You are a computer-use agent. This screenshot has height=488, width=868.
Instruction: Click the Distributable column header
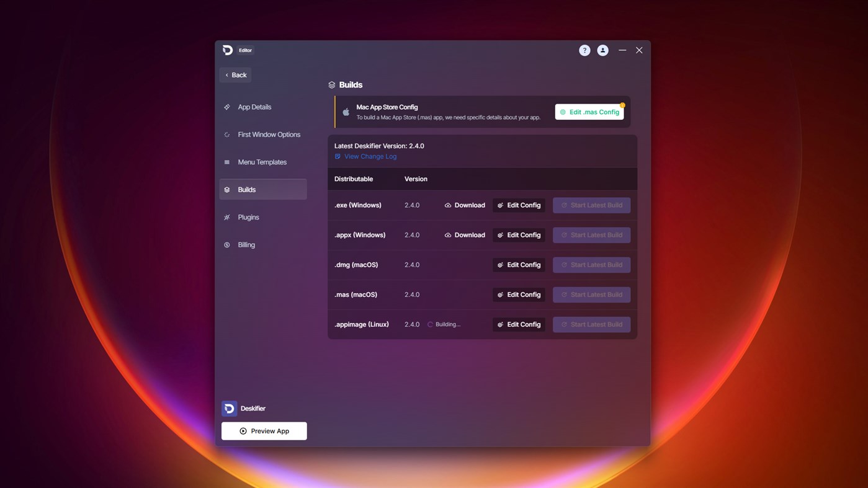[x=354, y=179]
